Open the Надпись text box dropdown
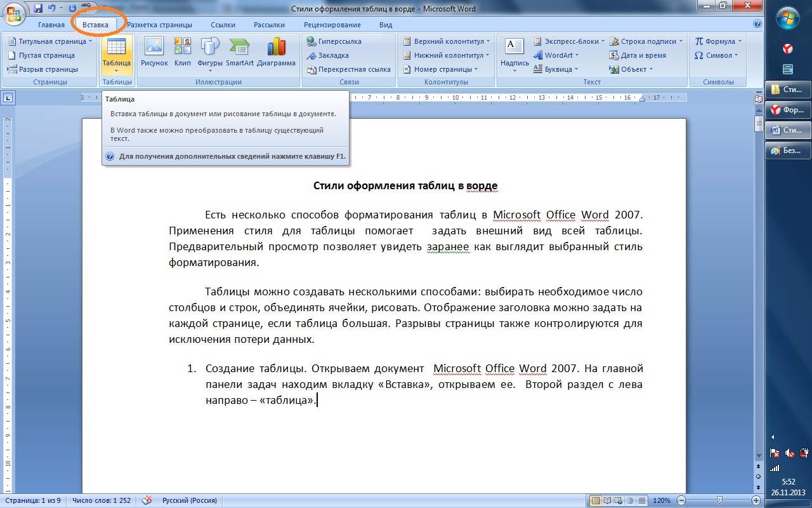This screenshot has width=812, height=508. point(514,55)
